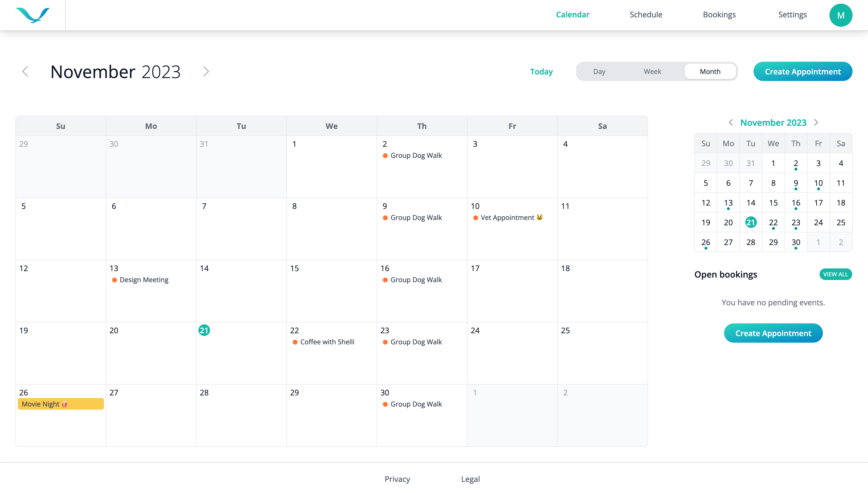Click View All open bookings

[x=835, y=274]
